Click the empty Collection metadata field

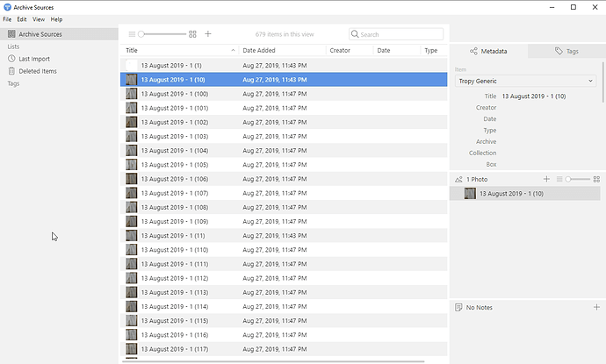click(x=549, y=153)
